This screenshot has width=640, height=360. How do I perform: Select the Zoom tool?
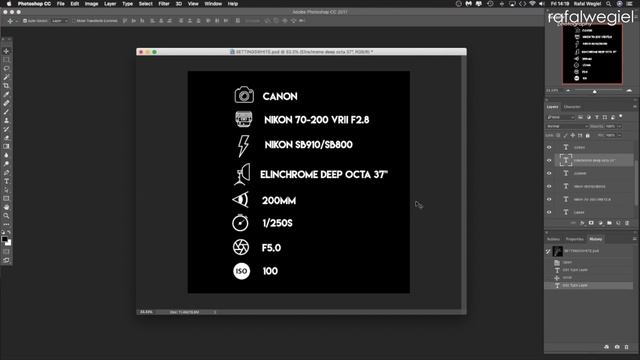tap(6, 216)
